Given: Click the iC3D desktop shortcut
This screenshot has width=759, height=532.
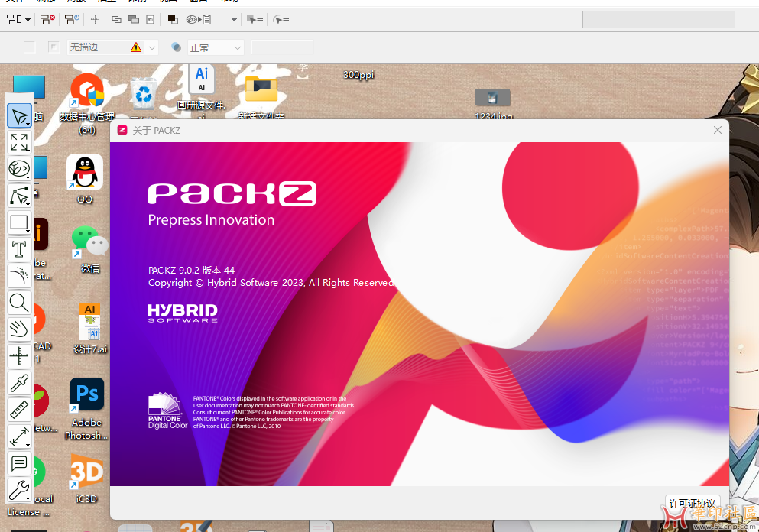Looking at the screenshot, I should [86, 478].
